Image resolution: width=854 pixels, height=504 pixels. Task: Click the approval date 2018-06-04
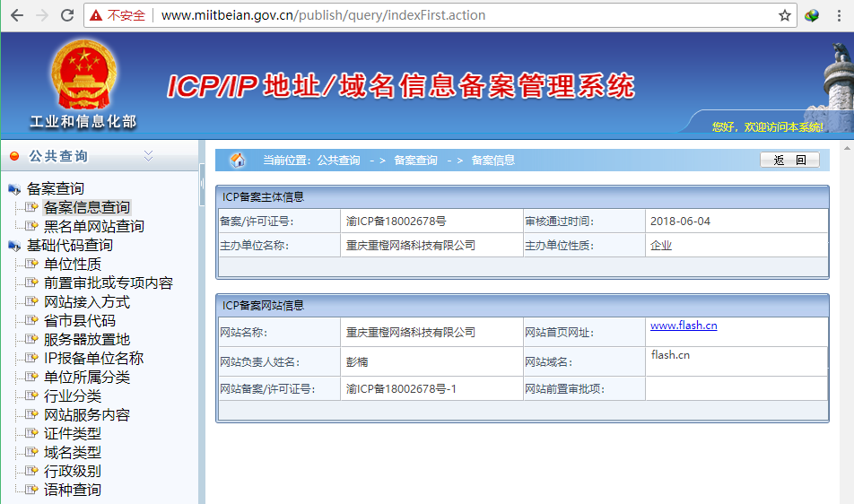pyautogui.click(x=680, y=222)
